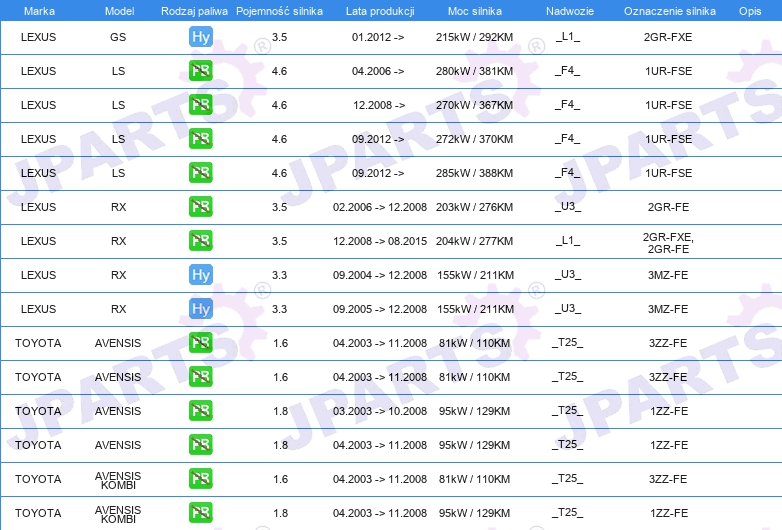Screen dimensions: 782x530
Task: Select 3.5 engine capacity in GS row
Action: (279, 37)
